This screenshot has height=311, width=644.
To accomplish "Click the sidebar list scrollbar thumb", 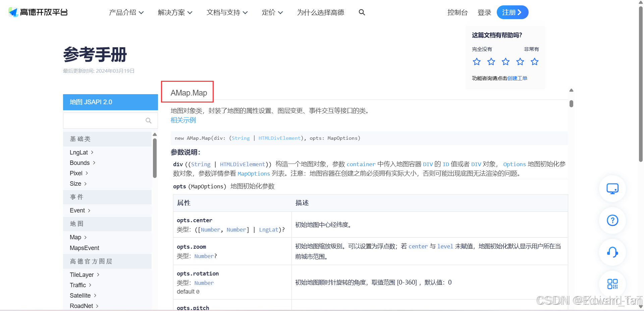I will pos(155,158).
